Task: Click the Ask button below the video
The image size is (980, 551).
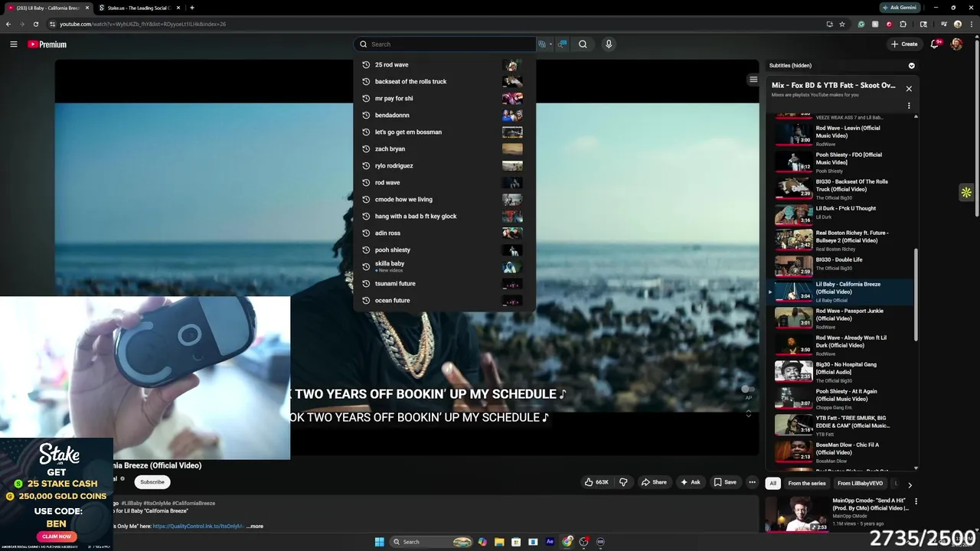Action: (x=690, y=482)
